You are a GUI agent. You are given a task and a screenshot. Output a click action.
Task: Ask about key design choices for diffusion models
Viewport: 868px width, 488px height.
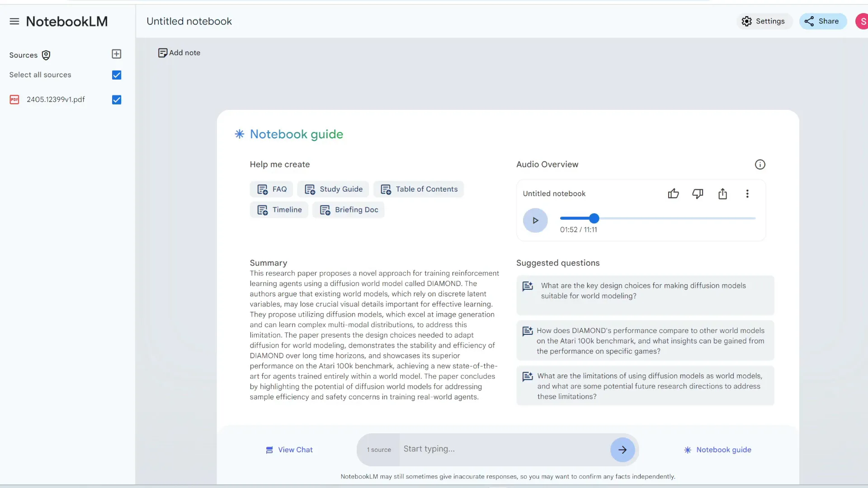tap(645, 295)
